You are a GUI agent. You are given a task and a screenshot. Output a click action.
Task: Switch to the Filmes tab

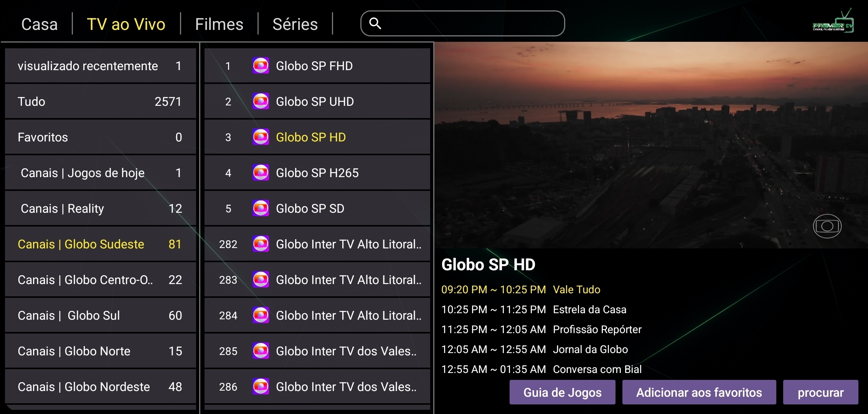pyautogui.click(x=219, y=24)
